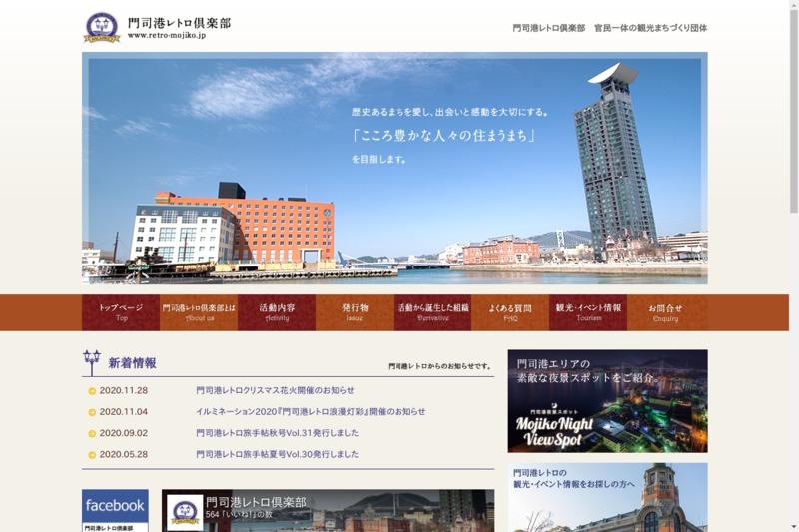Click the Mojiko Night ViewSpot banner

(x=607, y=400)
